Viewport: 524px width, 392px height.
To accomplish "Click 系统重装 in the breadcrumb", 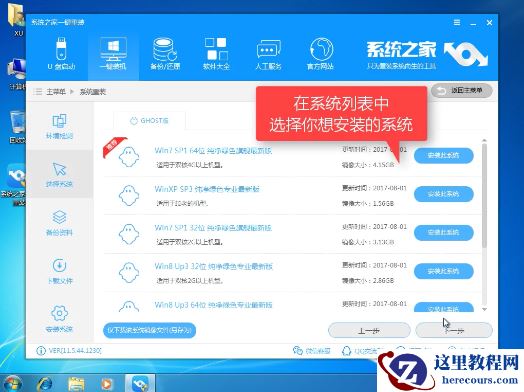I will click(x=93, y=92).
